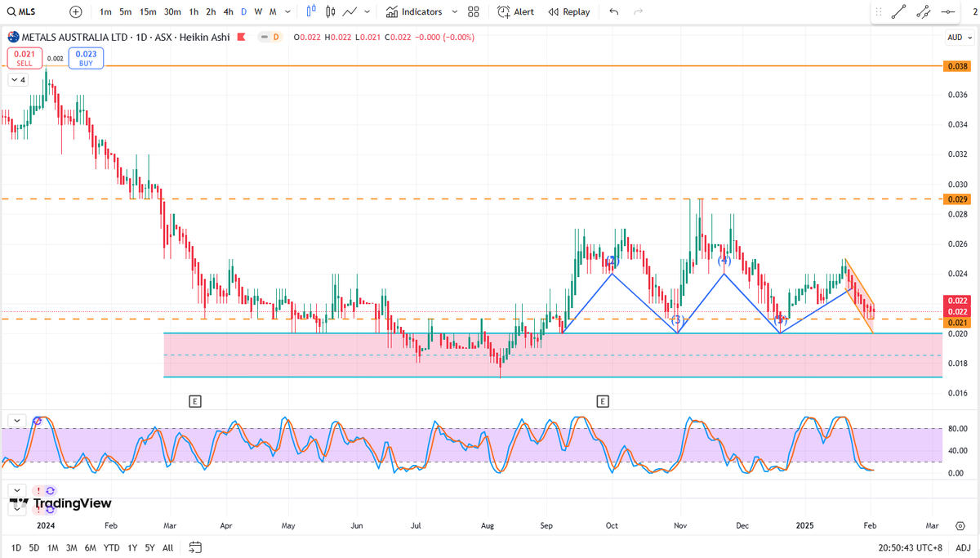Set range to 6M
Screen dimensions: 980x558
(91, 547)
